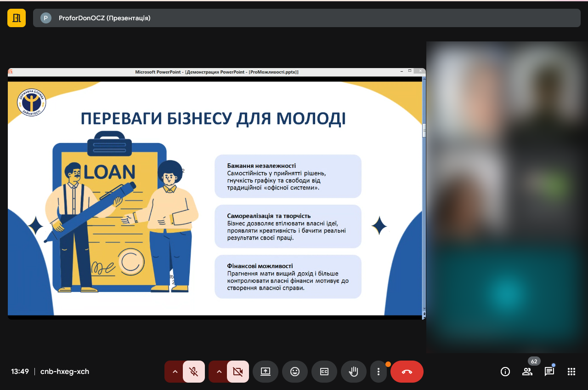Click the yellow door icon at top left
The height and width of the screenshot is (390, 588).
pos(17,18)
